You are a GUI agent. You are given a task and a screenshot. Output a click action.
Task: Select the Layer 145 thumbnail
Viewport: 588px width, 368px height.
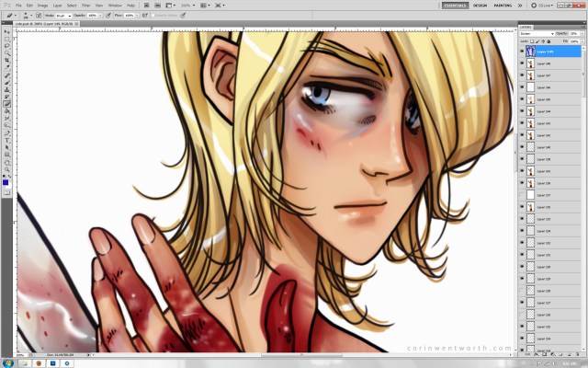tap(530, 99)
